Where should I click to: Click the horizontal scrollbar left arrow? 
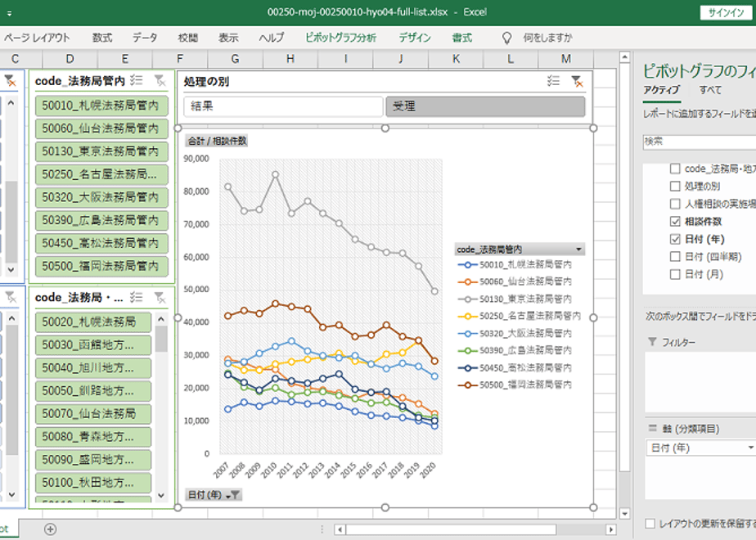coord(340,529)
